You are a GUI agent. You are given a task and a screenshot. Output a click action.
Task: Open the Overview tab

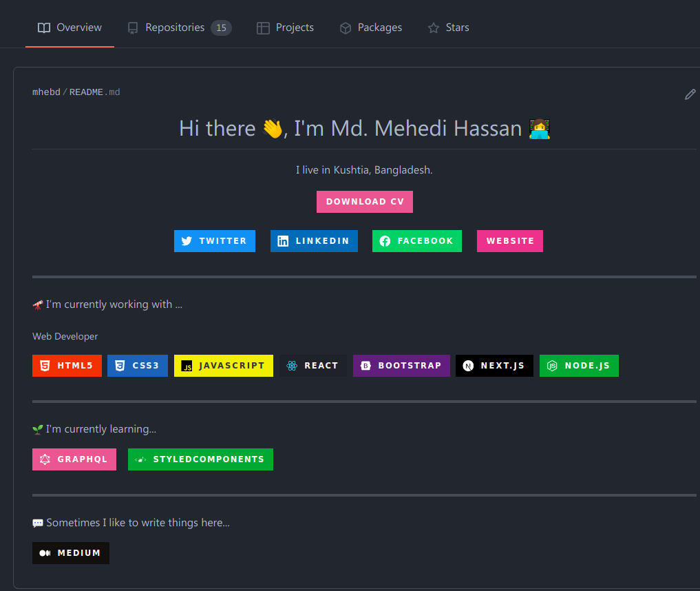70,28
